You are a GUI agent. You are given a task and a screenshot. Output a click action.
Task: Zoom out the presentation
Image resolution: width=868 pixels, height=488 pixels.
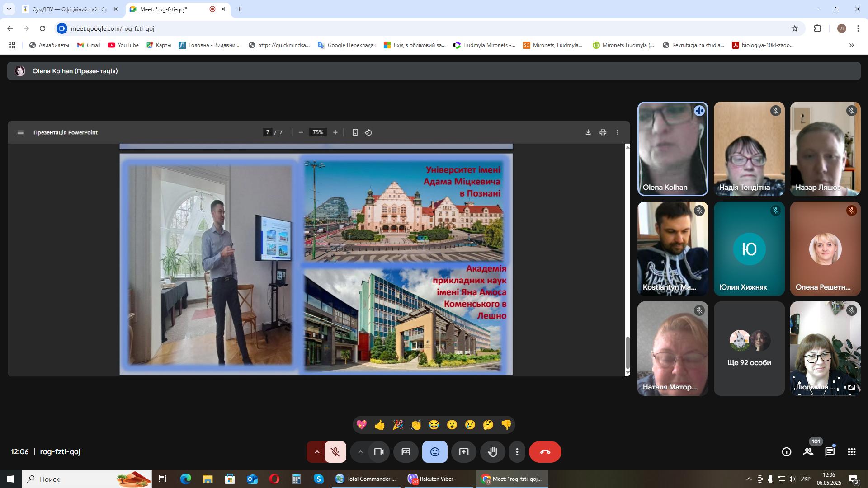tap(301, 132)
